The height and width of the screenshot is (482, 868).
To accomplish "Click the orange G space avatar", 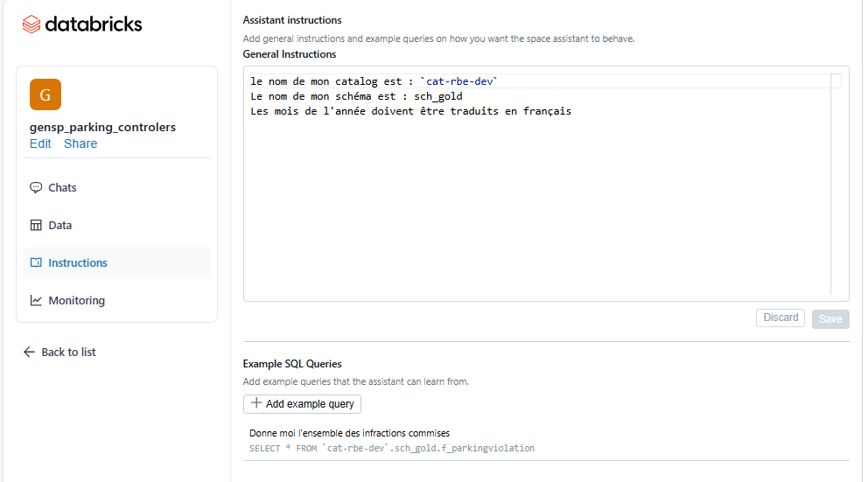I will [45, 94].
